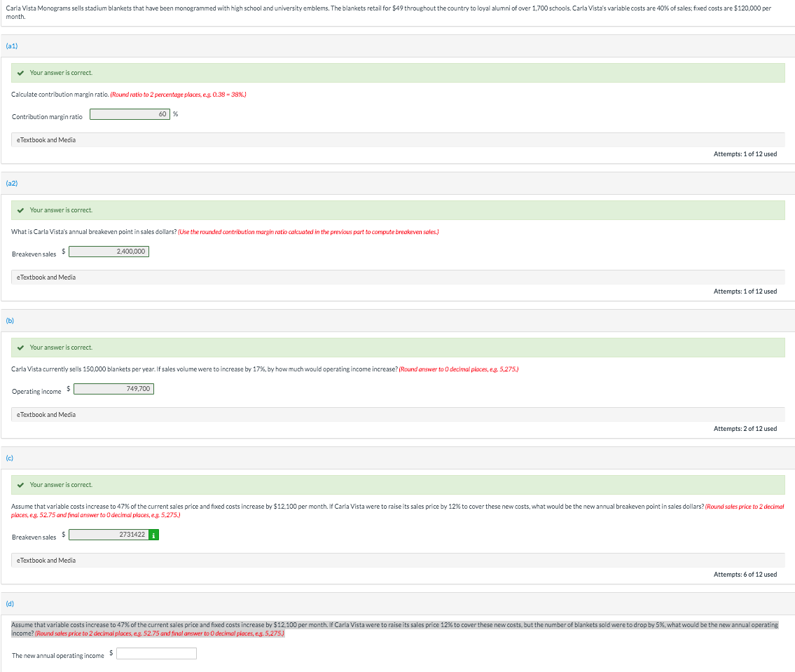
Task: Click 'Attempts: 1 of 12 used' under (a2)
Action: (745, 292)
